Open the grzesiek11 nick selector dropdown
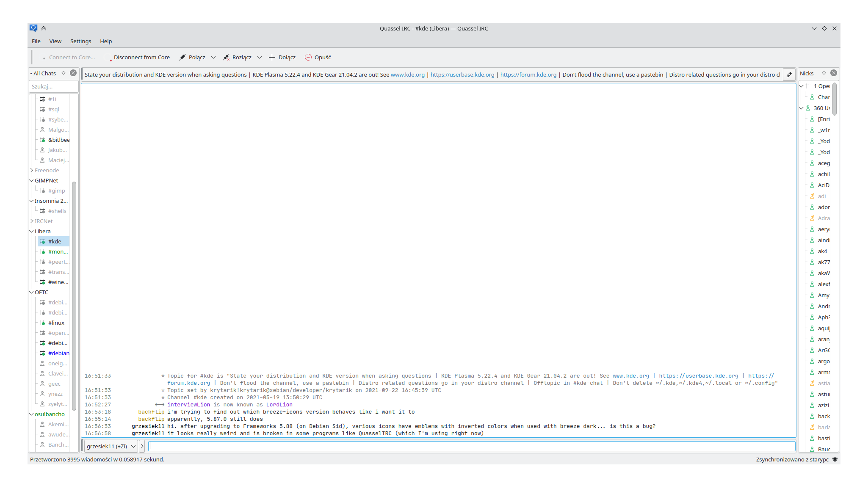Screen dimensions: 868x497 coord(111,446)
